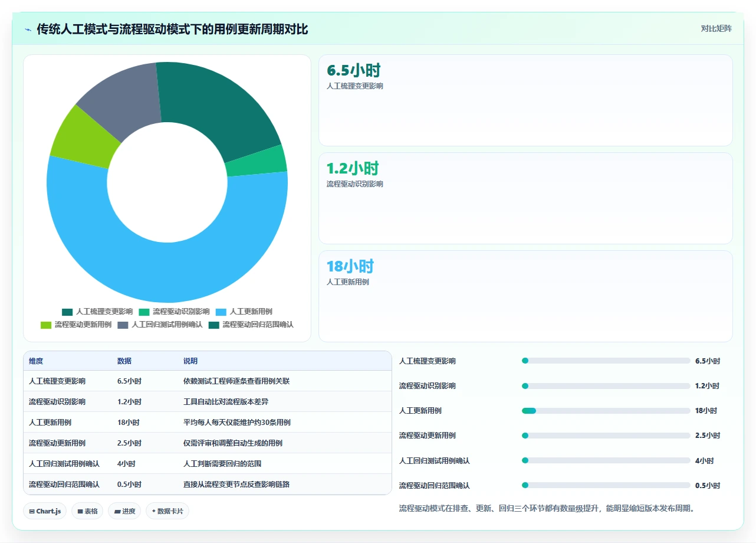Click 人工判断需要回归的范围 description
Screen dimensions: 756x543
tap(222, 464)
